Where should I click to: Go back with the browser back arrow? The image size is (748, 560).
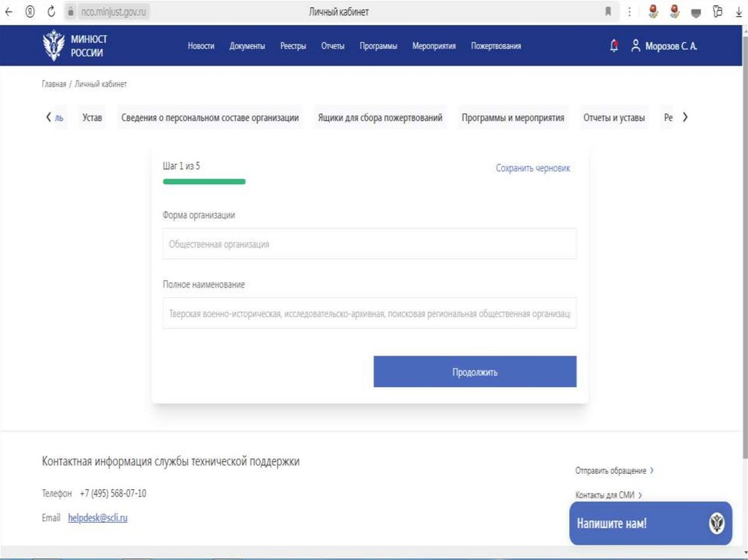pyautogui.click(x=9, y=12)
